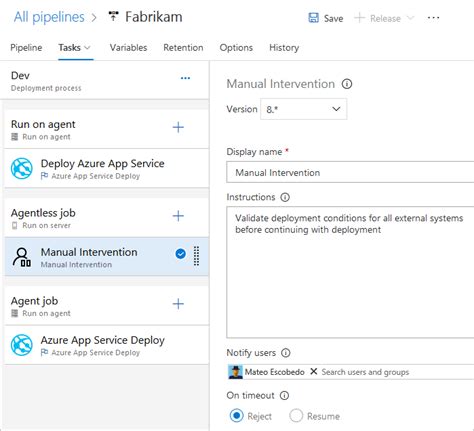Open the Retention tab

tap(183, 48)
